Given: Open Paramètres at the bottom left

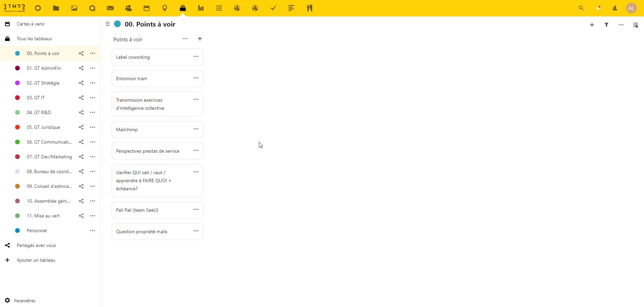Looking at the screenshot, I should [24, 301].
